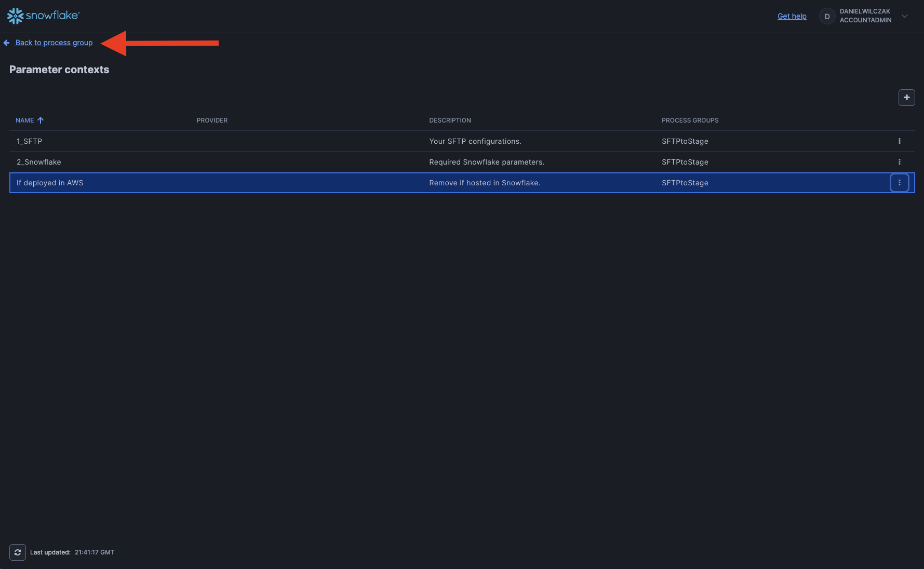
Task: Toggle sort arrow on Name column
Action: 41,120
